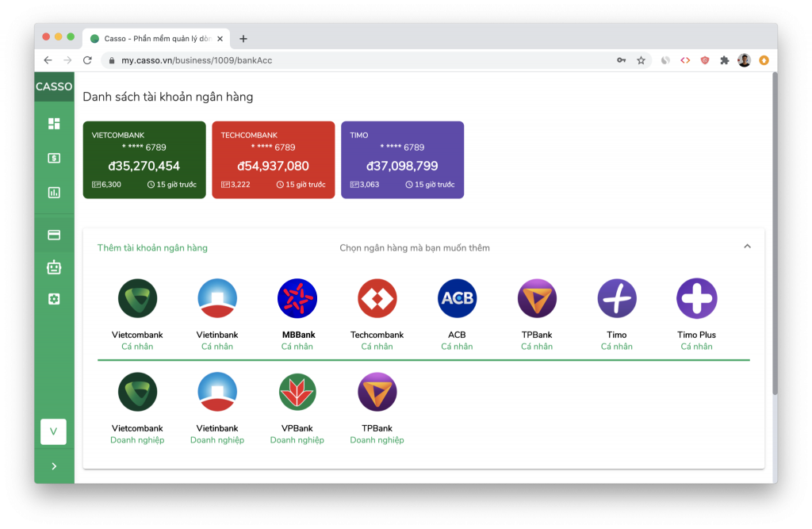Select ACB Cá nhân bank icon
Screen dimensions: 812x529
[x=457, y=298]
